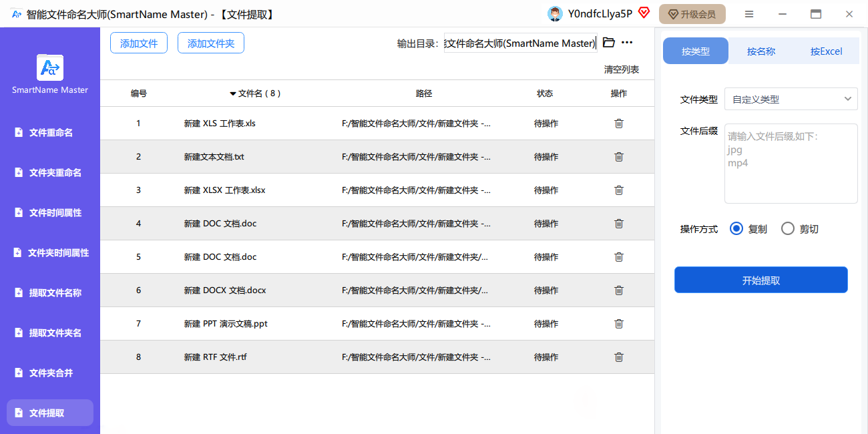Delete the 新建 XLS 工作表.xls row using trash icon
The image size is (868, 434).
618,124
